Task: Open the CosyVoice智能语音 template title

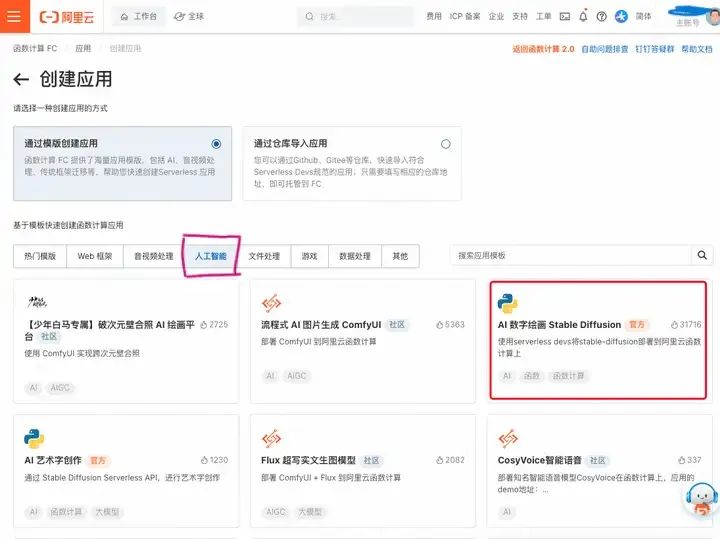Action: coord(540,460)
